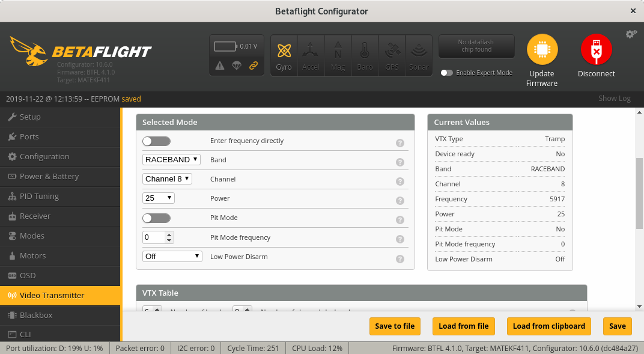This screenshot has height=354, width=644.
Task: Click the Save button
Action: (x=618, y=326)
